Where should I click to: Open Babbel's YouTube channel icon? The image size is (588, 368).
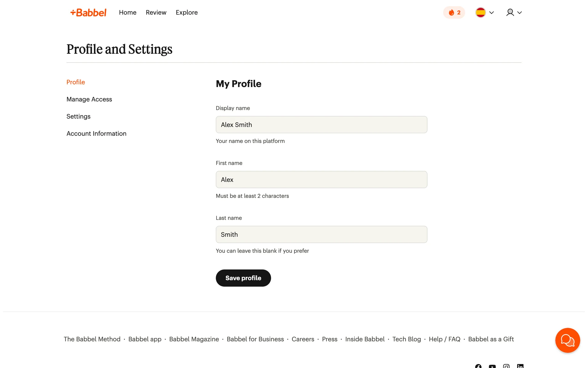tap(492, 366)
